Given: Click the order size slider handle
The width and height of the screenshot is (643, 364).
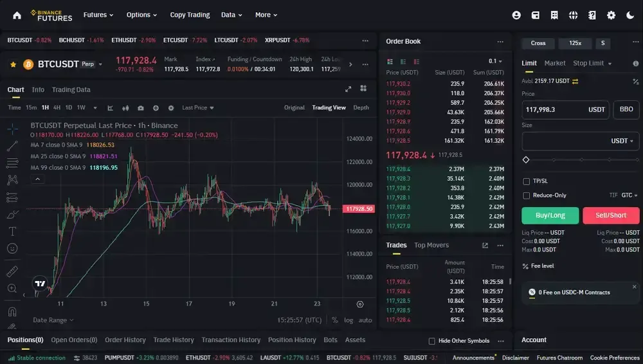Looking at the screenshot, I should [526, 159].
